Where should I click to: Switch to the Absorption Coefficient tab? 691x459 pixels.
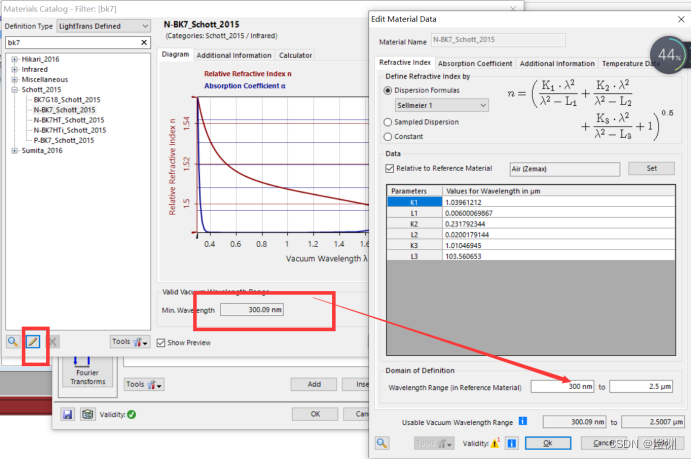[x=475, y=63]
